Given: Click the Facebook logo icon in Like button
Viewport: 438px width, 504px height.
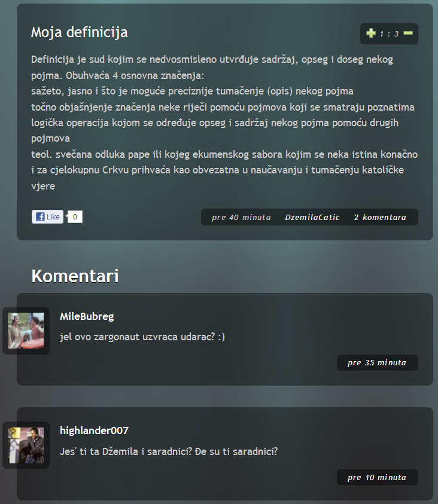Looking at the screenshot, I should (40, 216).
